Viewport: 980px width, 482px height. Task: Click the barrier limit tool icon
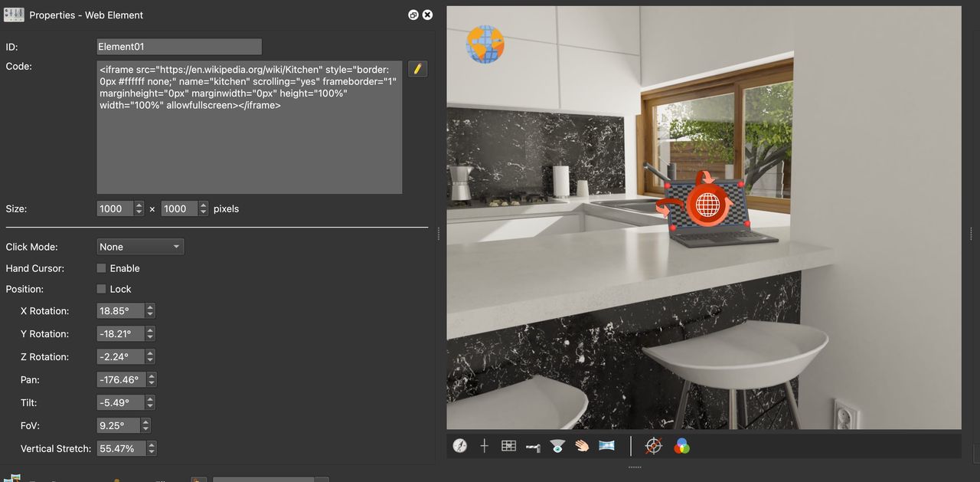(534, 445)
